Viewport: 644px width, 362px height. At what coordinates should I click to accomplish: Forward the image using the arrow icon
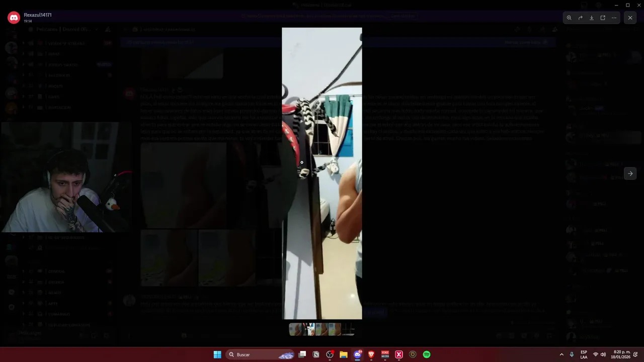[580, 18]
